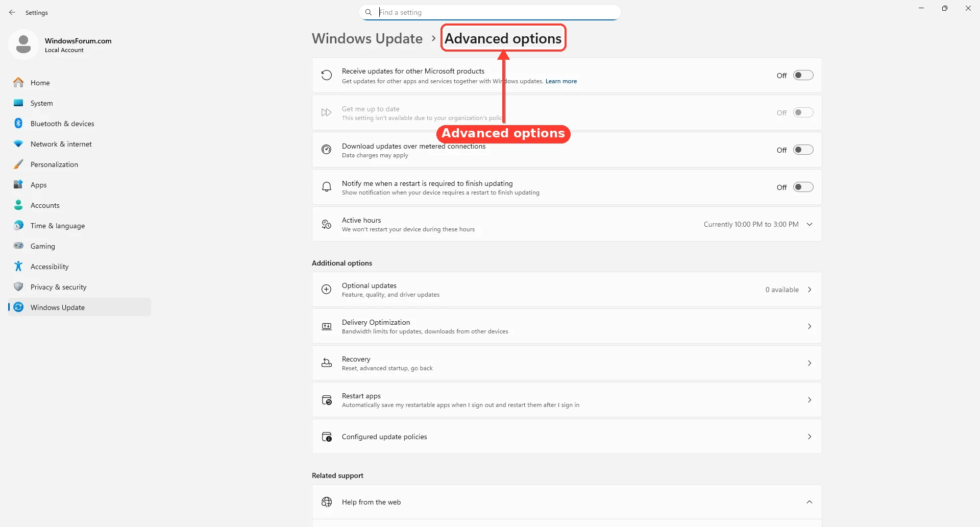Open the Home settings page
Viewport: 980px width, 527px height.
tap(79, 82)
